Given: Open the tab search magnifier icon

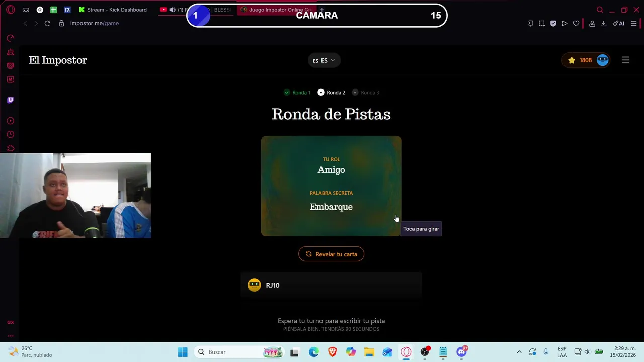Looking at the screenshot, I should (600, 10).
